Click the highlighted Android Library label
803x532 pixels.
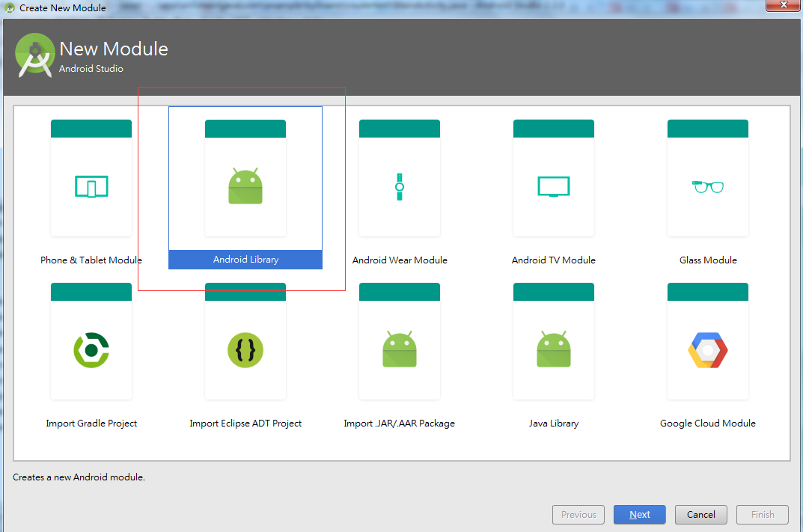(x=245, y=260)
